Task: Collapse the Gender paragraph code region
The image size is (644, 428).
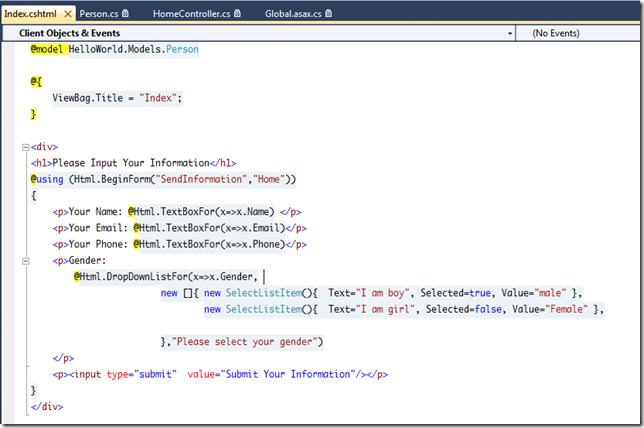Action: pyautogui.click(x=26, y=261)
